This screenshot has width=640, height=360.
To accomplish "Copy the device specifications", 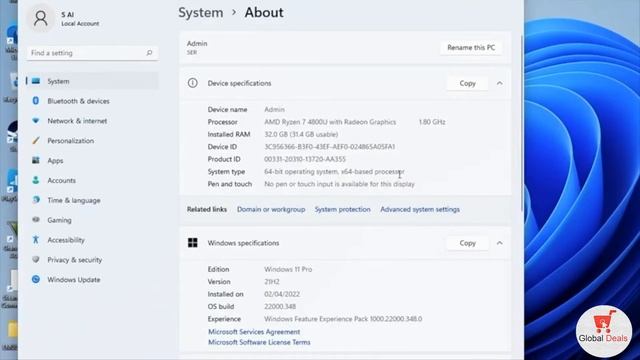I will (x=467, y=83).
